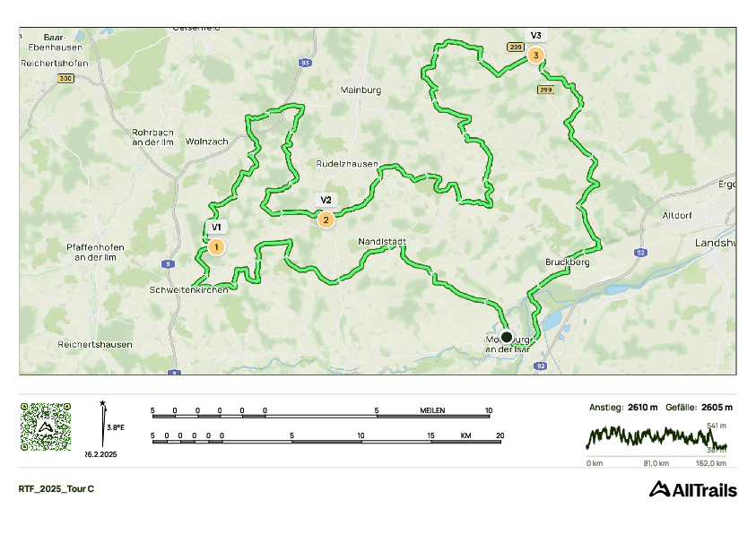The image size is (756, 534).
Task: Click the AllTrails logo
Action: tap(693, 489)
